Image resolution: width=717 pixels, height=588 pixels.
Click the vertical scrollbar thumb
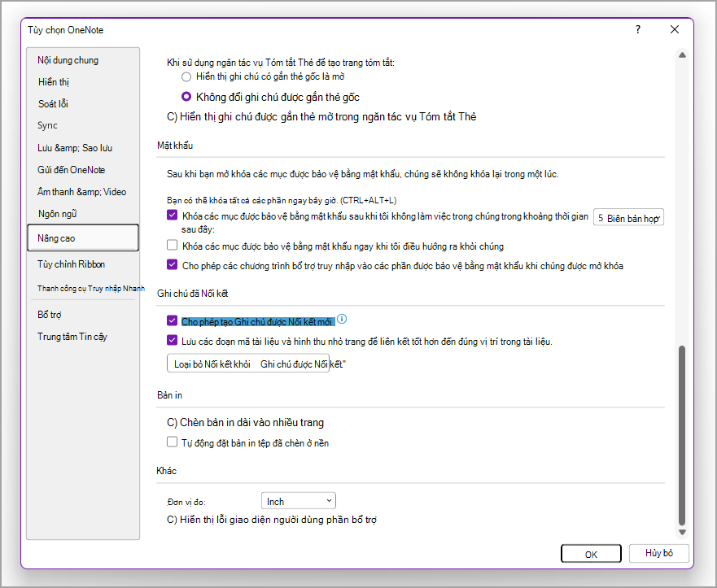tap(682, 435)
